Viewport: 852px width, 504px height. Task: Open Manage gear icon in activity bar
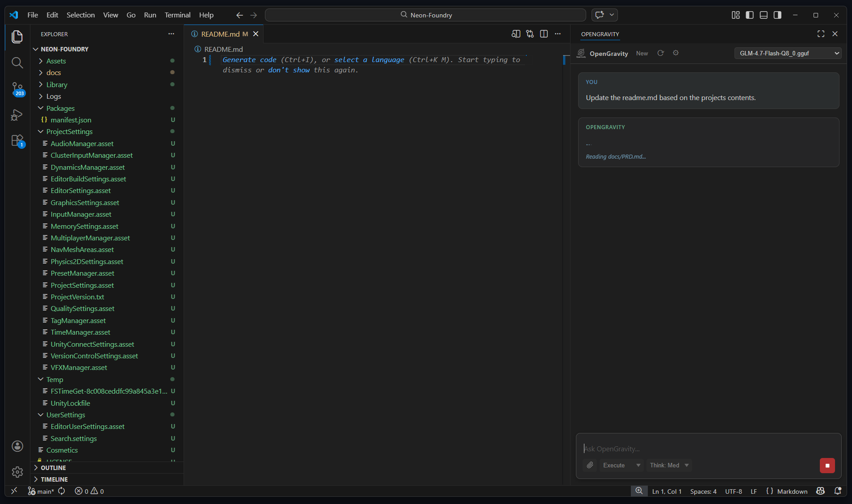click(17, 472)
